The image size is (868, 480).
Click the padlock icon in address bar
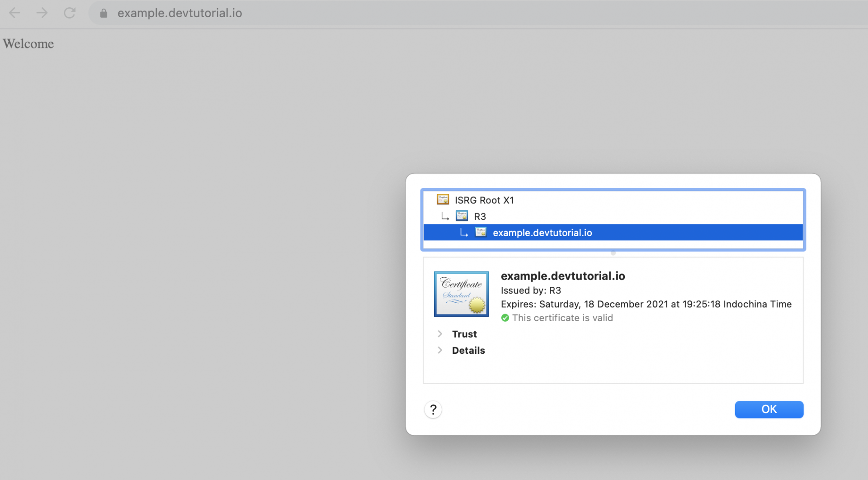pos(104,13)
